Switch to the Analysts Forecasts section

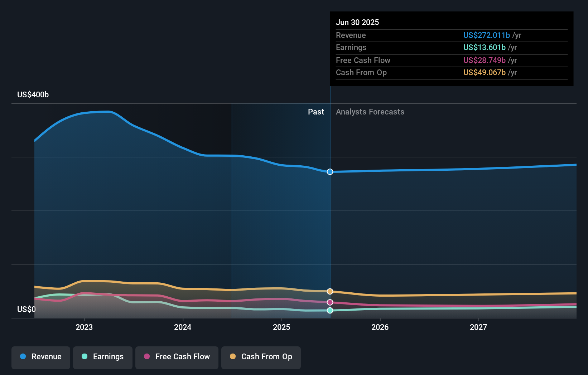pos(370,112)
